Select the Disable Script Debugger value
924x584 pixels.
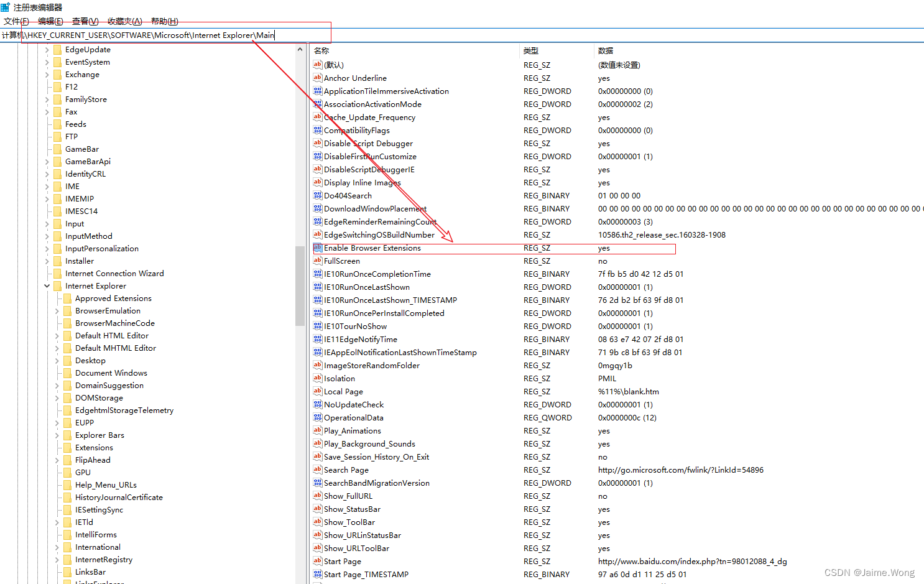click(x=368, y=144)
